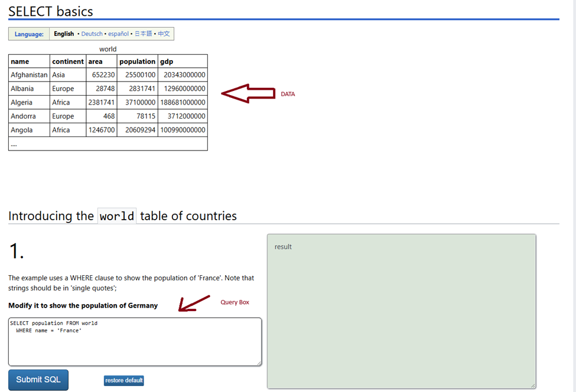
Task: Click the 'name' column header
Action: pyautogui.click(x=20, y=61)
